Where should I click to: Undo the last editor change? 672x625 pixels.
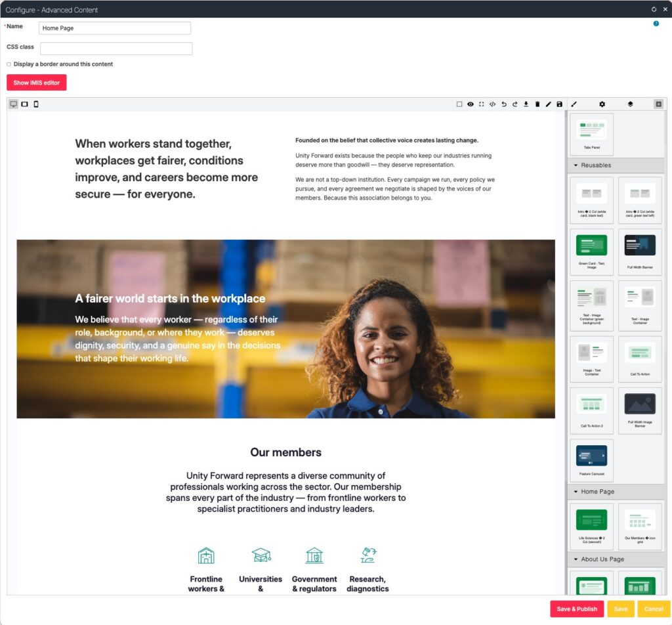click(x=504, y=104)
